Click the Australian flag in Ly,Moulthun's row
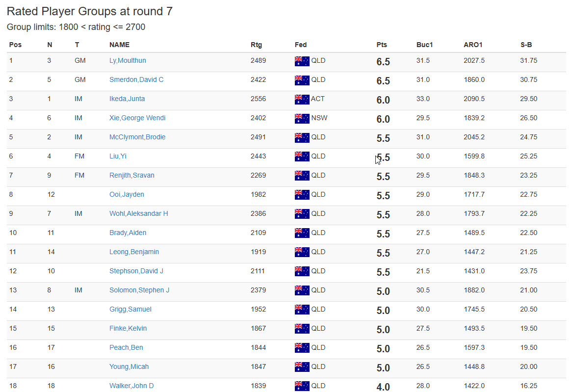The image size is (572, 392). coord(302,61)
